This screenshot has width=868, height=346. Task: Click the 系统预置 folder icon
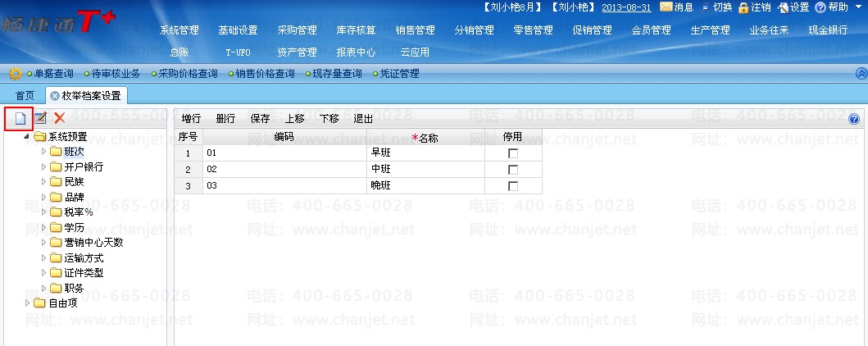tap(39, 136)
